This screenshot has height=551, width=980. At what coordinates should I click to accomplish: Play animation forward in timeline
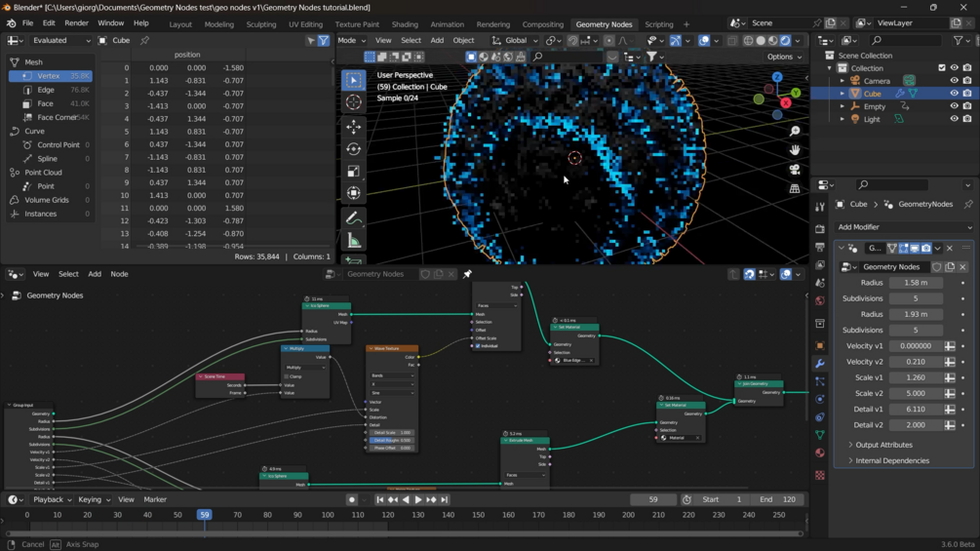[x=418, y=499]
